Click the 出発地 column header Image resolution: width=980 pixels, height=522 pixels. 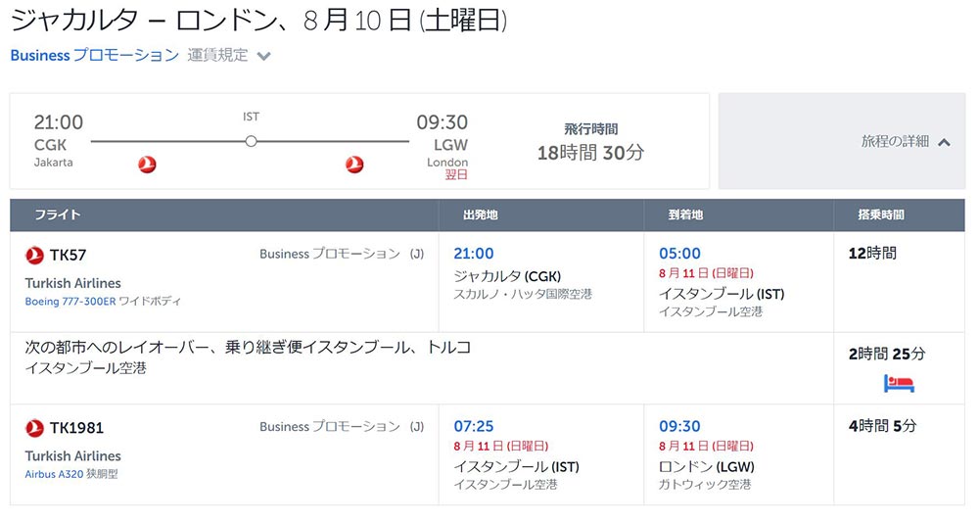point(481,214)
